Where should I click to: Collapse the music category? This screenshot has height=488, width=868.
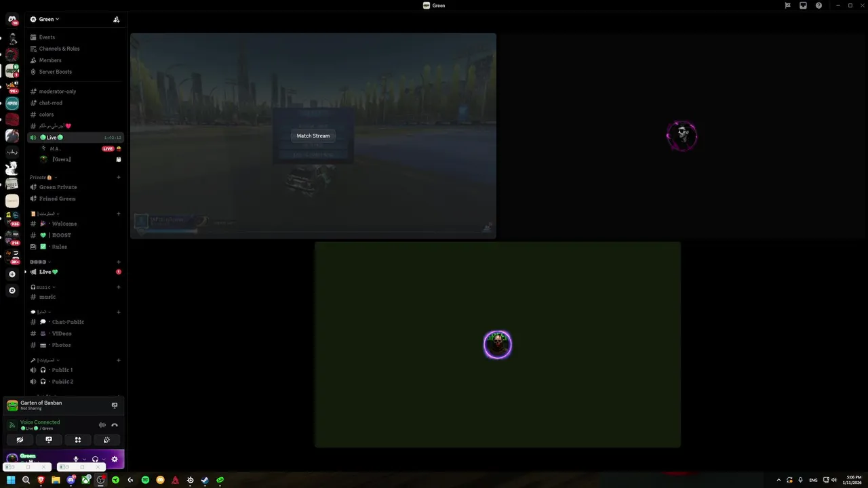pyautogui.click(x=43, y=287)
